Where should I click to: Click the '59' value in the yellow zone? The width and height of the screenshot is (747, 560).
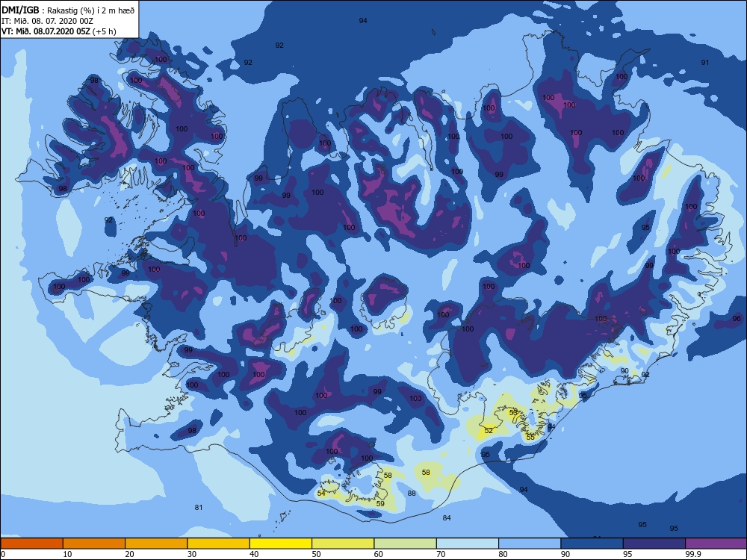click(x=380, y=503)
